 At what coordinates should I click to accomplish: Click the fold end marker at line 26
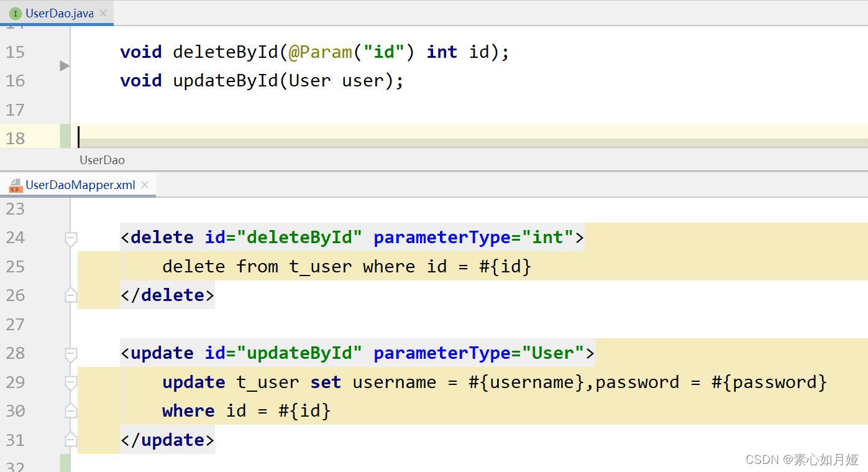pos(71,295)
